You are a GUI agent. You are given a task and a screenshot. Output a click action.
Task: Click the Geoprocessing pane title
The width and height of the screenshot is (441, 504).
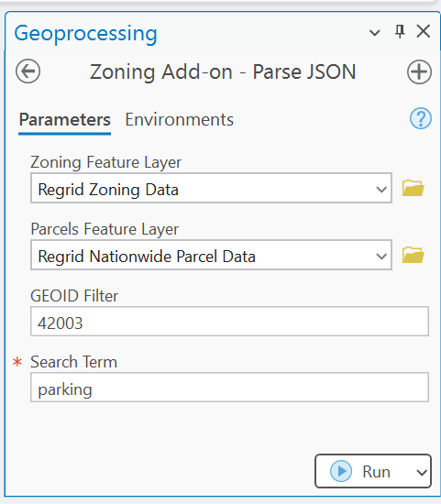click(85, 33)
